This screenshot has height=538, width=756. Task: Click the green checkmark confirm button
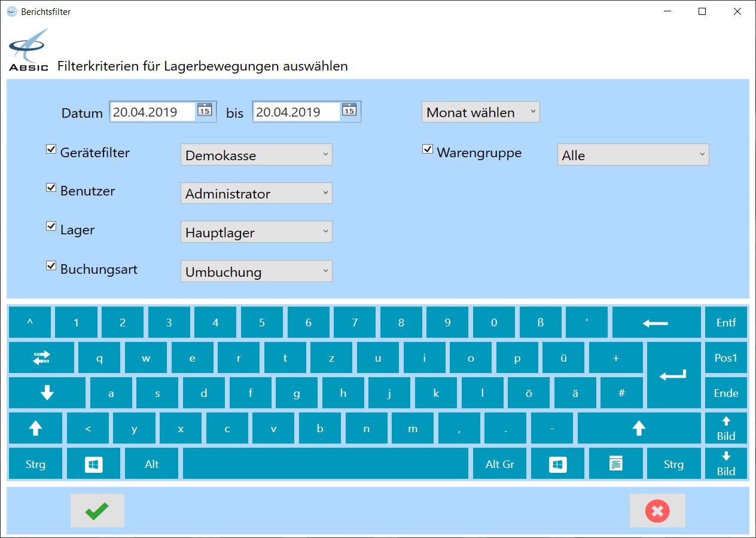[97, 511]
